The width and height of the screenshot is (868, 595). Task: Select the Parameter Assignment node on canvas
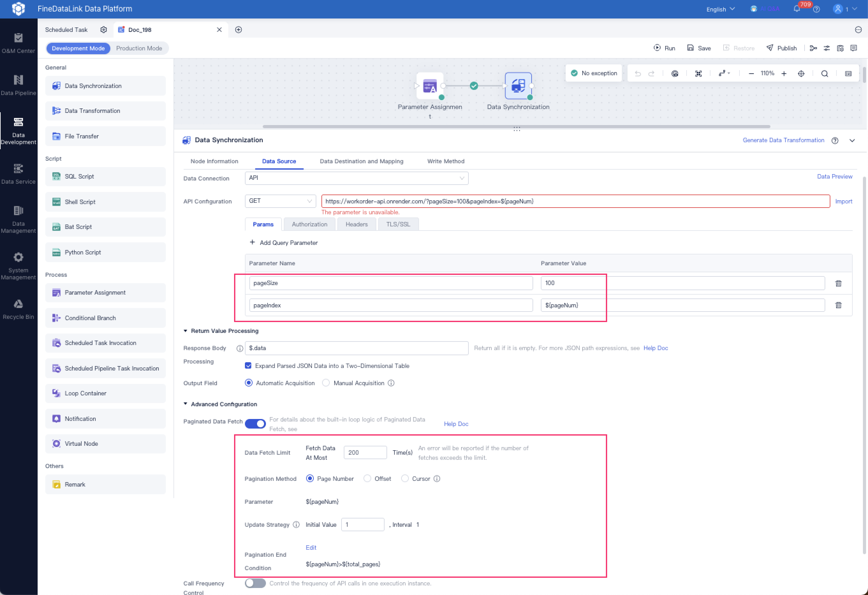430,85
